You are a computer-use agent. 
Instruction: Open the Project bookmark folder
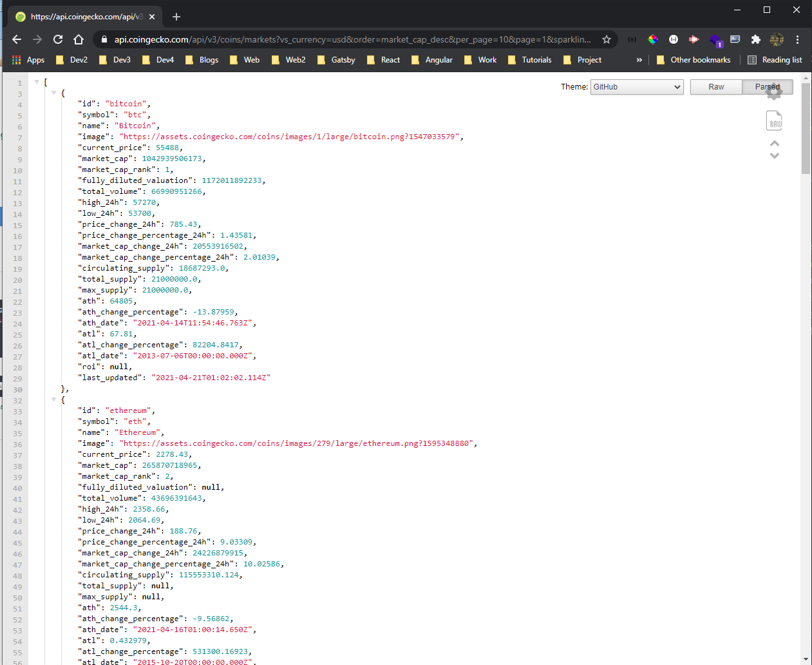[x=582, y=60]
